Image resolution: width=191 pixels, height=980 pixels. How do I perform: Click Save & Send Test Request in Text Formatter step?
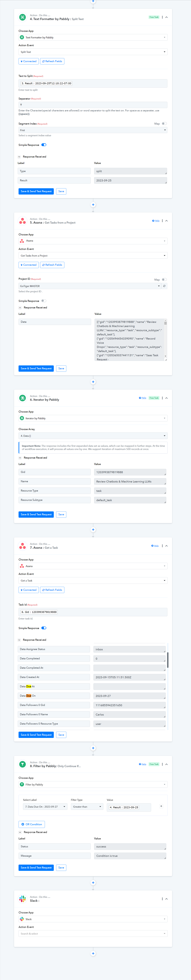pyautogui.click(x=36, y=191)
